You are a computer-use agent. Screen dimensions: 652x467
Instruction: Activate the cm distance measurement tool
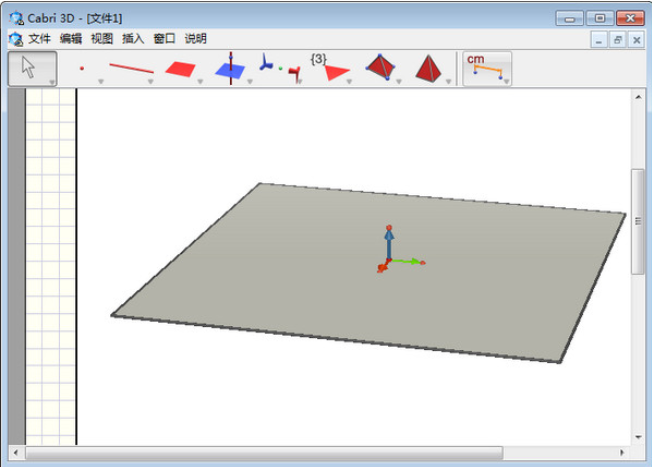click(487, 69)
